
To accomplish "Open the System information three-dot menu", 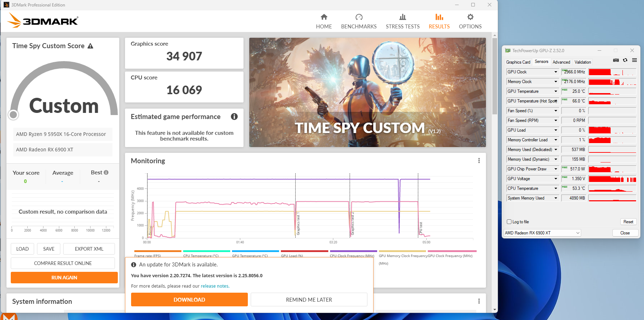I will 479,301.
